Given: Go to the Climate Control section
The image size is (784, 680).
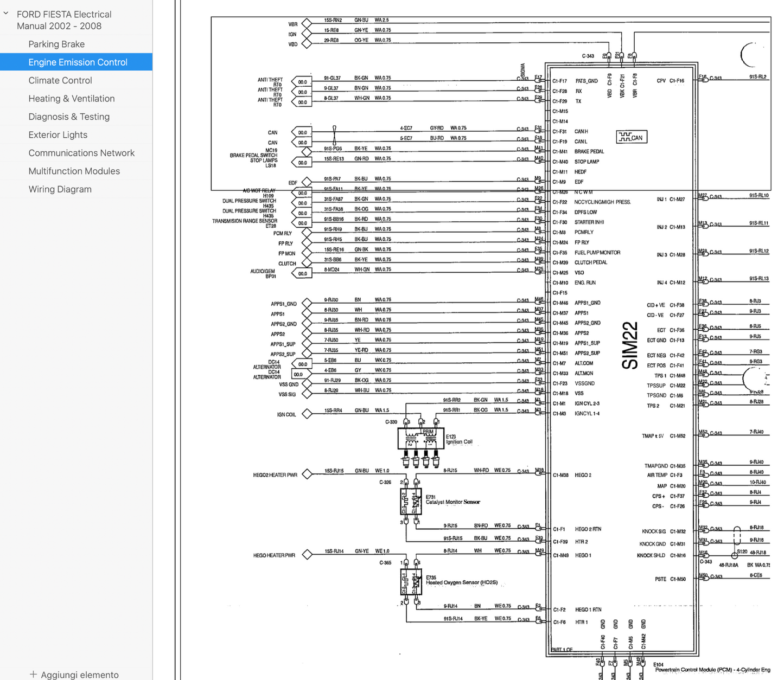Looking at the screenshot, I should pos(60,80).
